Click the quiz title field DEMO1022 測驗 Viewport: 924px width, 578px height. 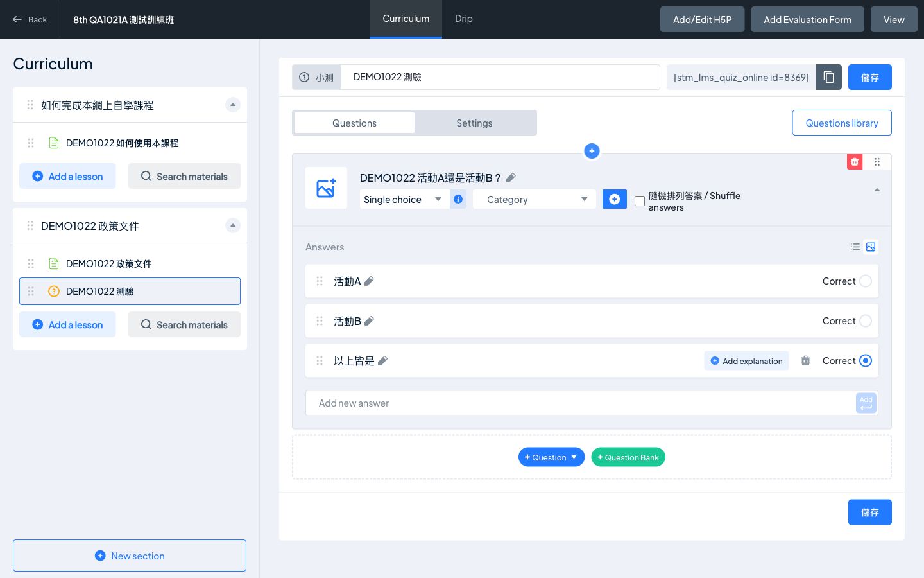pos(500,77)
